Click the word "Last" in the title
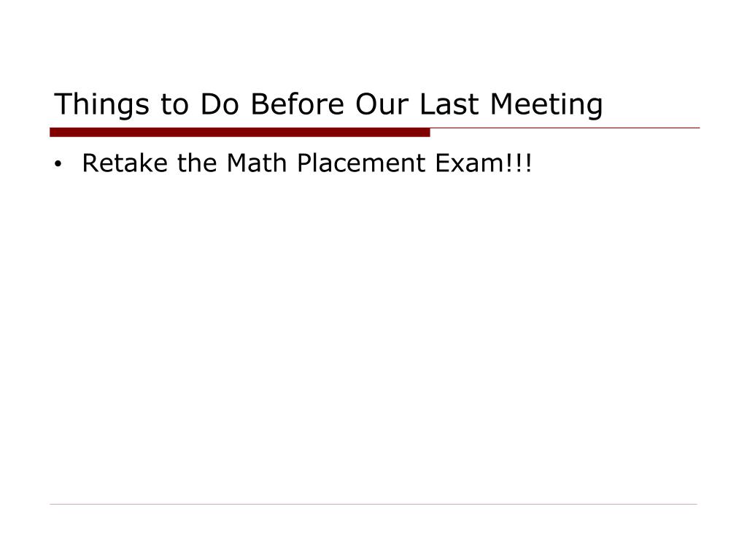The image size is (747, 560). [449, 104]
